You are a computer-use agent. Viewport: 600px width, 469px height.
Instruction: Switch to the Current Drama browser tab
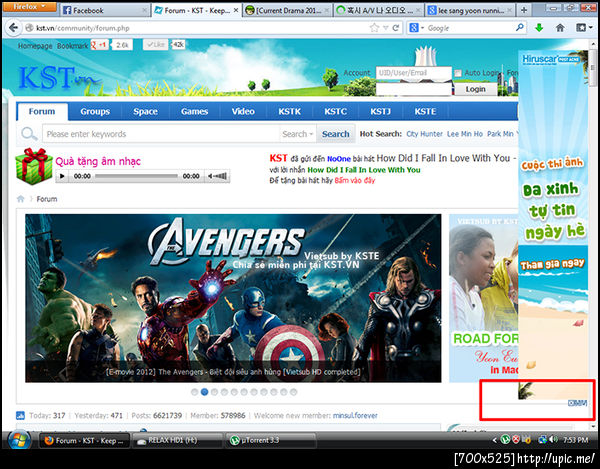pyautogui.click(x=288, y=10)
